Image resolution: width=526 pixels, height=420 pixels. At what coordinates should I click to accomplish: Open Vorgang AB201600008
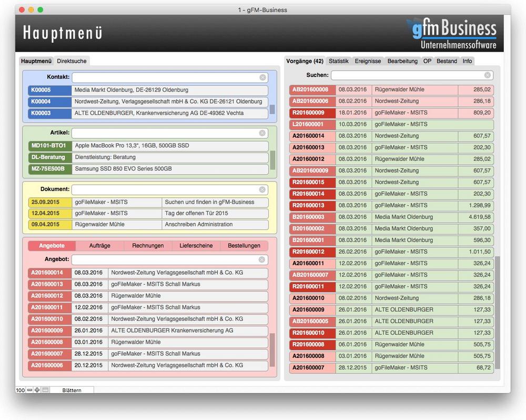click(312, 89)
